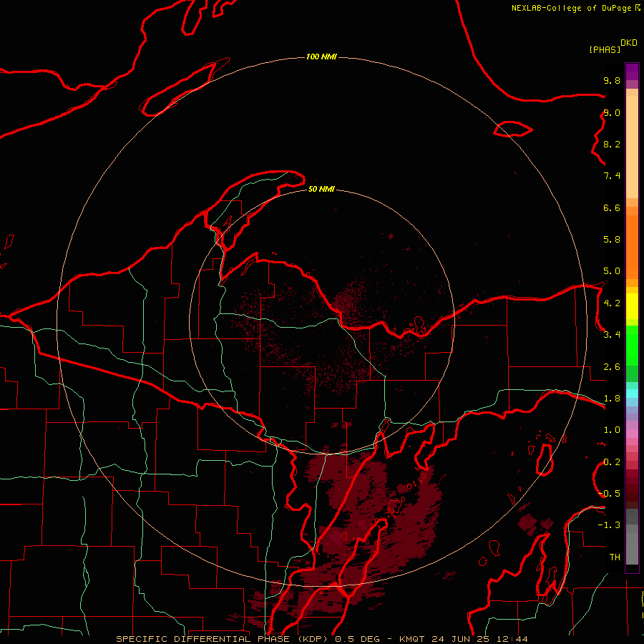Click the 6.6 scale value
The height and width of the screenshot is (644, 644).
pos(612,208)
